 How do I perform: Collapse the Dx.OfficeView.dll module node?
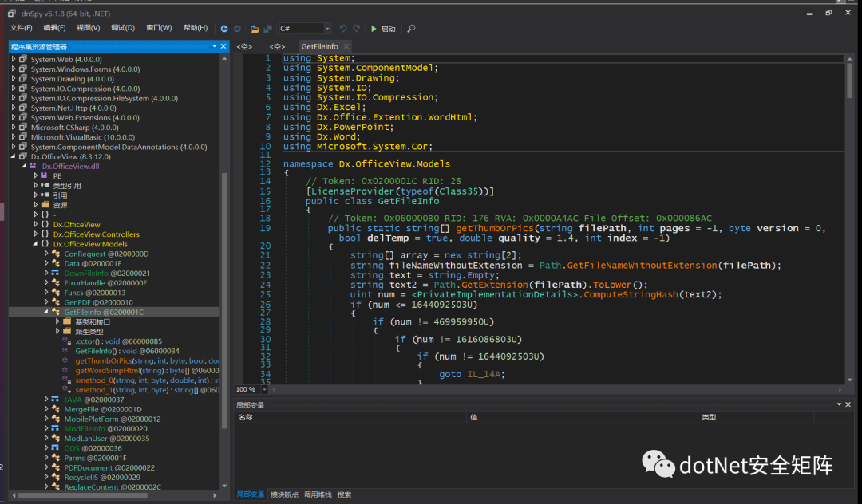pos(24,166)
